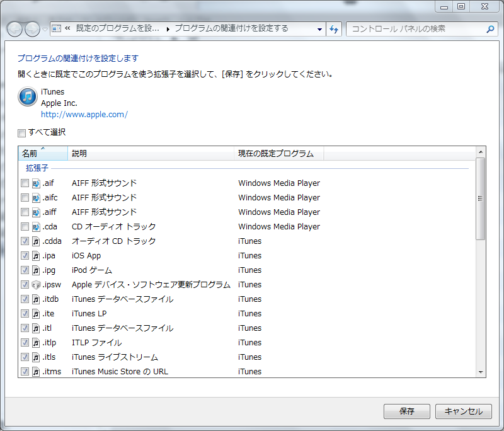Click the .itdb file type icon
This screenshot has width=504, height=431.
coord(36,299)
